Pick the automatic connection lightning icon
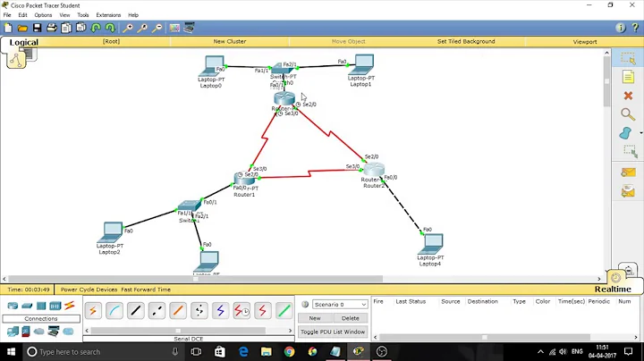644x361 pixels. point(93,311)
